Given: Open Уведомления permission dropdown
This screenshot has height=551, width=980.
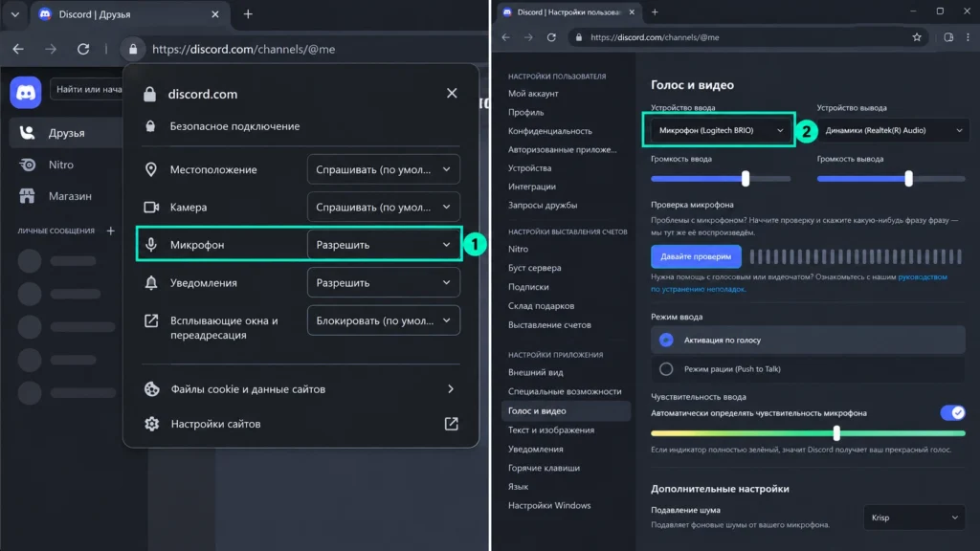Looking at the screenshot, I should click(383, 282).
